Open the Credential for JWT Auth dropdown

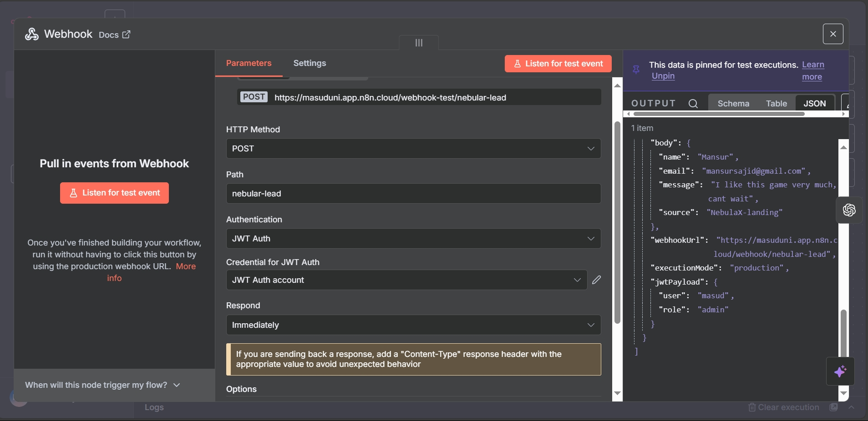[406, 280]
